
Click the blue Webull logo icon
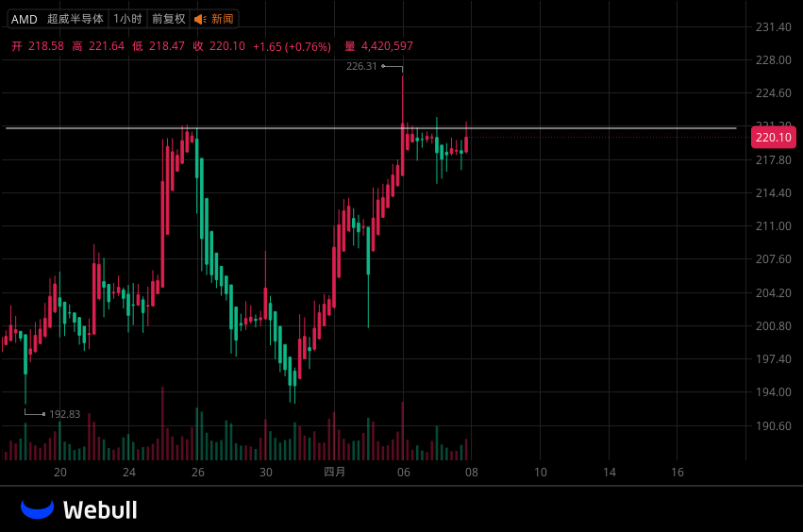tap(38, 509)
